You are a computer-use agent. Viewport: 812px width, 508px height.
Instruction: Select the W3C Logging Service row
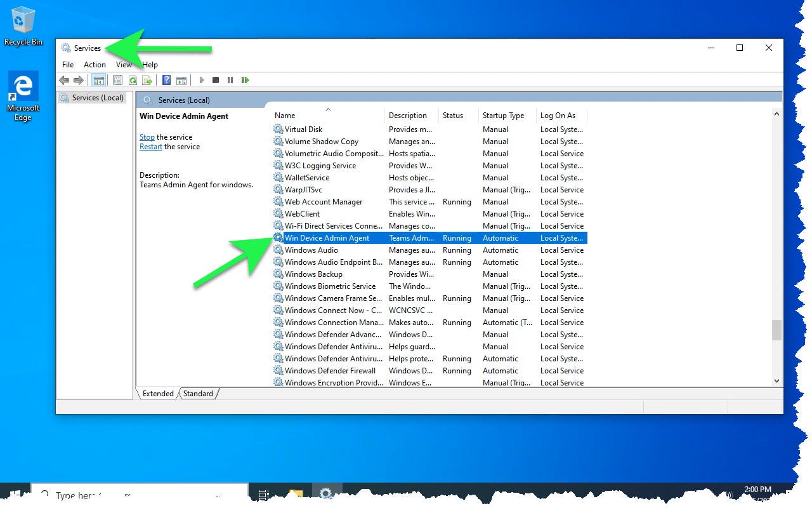coord(429,165)
